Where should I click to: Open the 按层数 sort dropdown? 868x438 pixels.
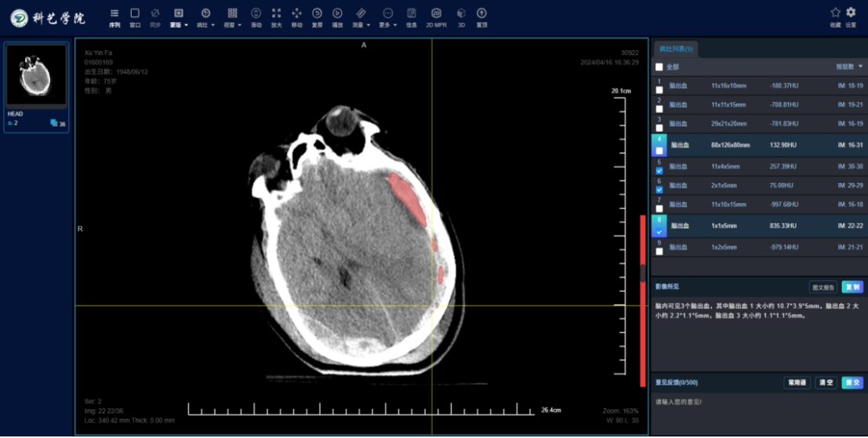(x=849, y=67)
